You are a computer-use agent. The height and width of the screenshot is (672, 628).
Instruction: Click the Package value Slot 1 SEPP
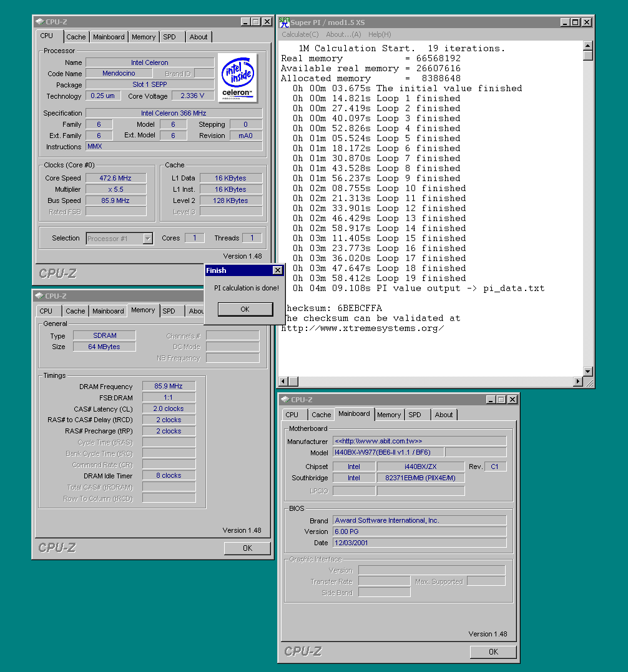pos(150,84)
